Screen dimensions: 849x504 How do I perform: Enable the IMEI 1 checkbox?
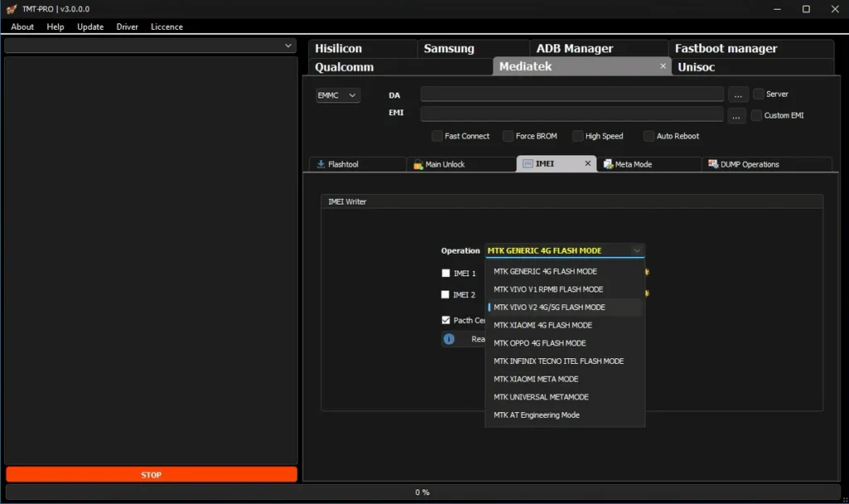coord(446,273)
